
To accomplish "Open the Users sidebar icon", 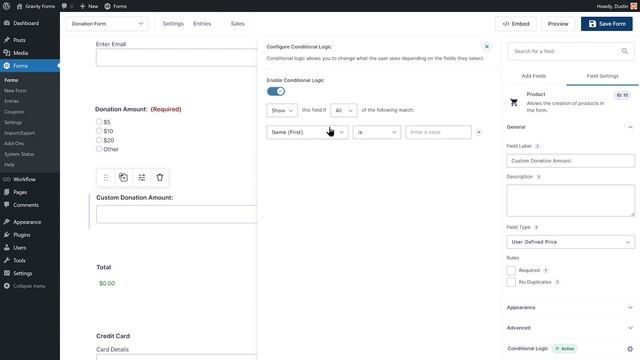I will click(x=7, y=247).
